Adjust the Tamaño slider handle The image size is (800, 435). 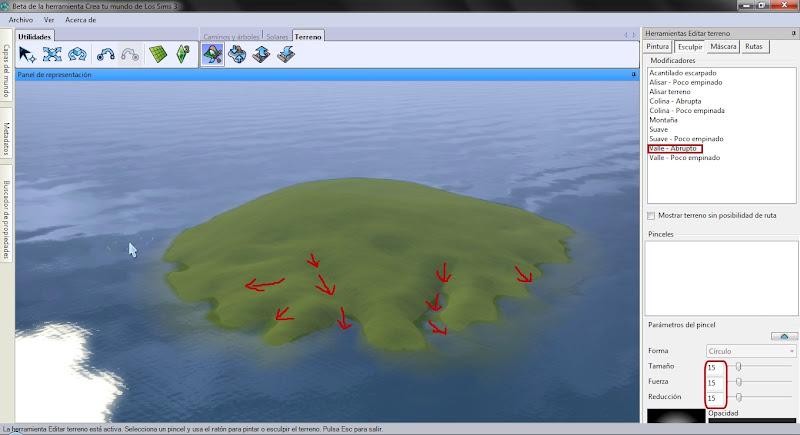tap(738, 366)
